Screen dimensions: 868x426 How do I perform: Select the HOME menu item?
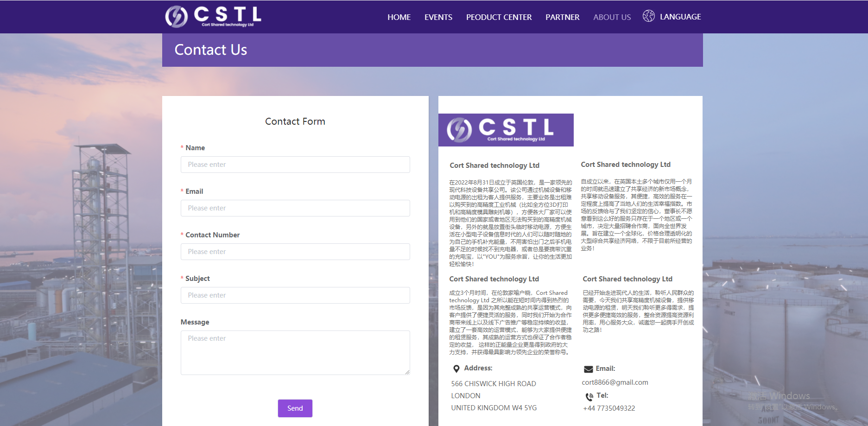399,17
